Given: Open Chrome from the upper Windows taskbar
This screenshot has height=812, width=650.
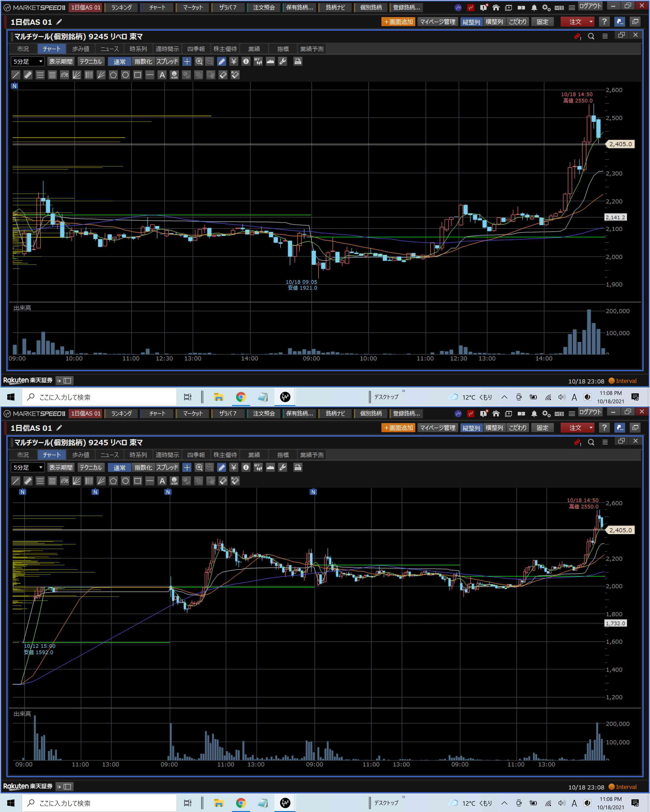Looking at the screenshot, I should click(x=241, y=397).
